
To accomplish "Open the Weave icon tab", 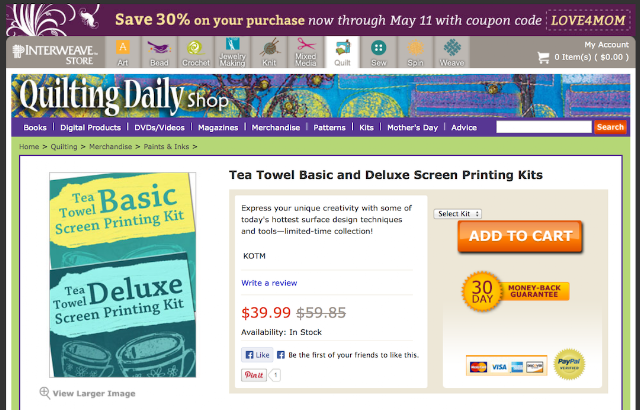I will pyautogui.click(x=452, y=53).
